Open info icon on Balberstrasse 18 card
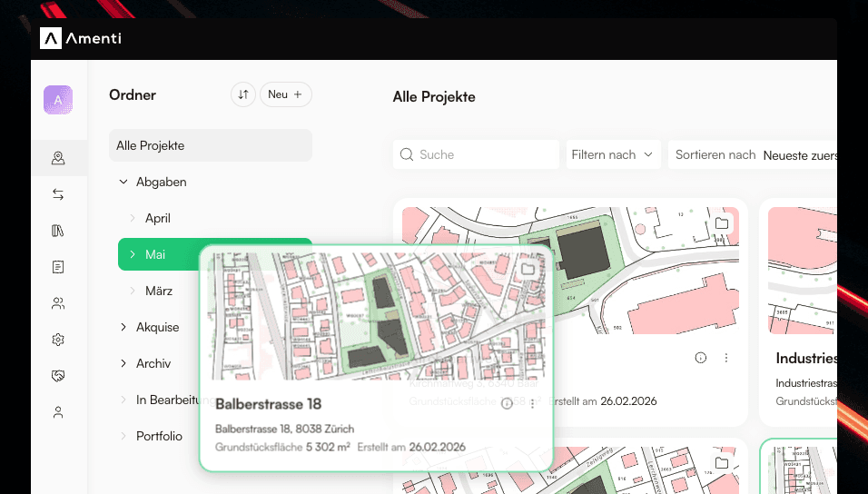 [x=507, y=404]
